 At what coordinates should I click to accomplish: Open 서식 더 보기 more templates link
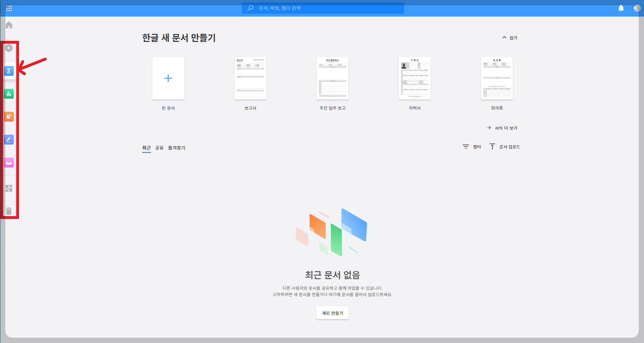pos(503,128)
